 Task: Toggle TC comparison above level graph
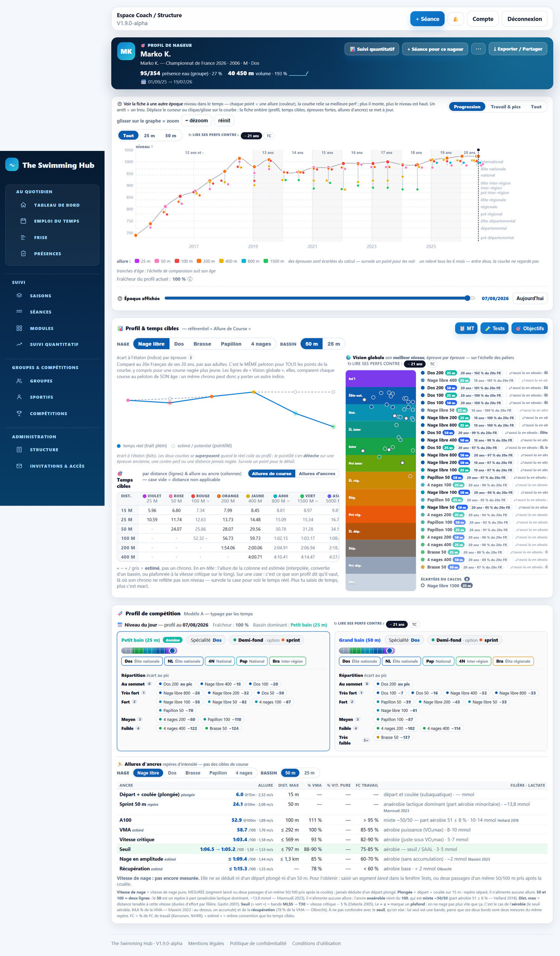(269, 136)
